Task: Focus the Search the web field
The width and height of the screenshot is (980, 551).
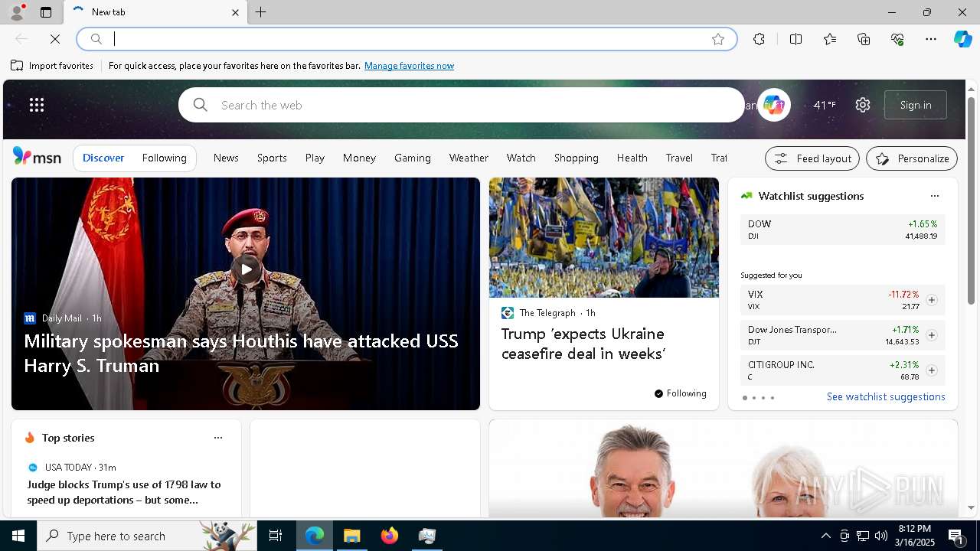Action: (462, 105)
